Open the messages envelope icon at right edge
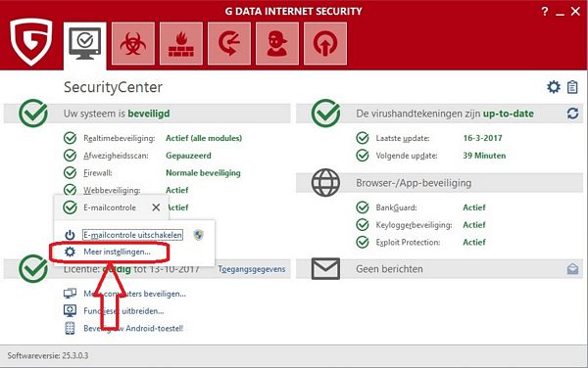Viewport: 588px width, 368px height. click(572, 269)
